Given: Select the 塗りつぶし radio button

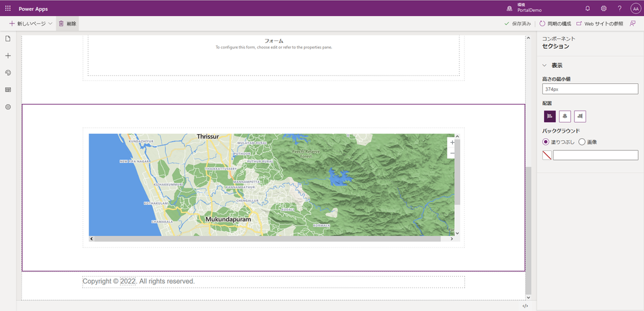Looking at the screenshot, I should (546, 142).
